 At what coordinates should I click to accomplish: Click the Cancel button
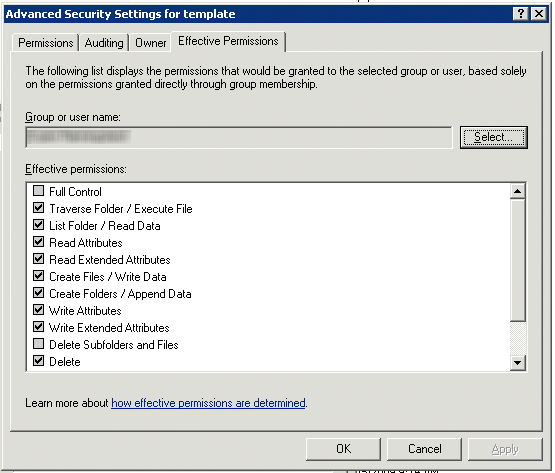tap(424, 449)
